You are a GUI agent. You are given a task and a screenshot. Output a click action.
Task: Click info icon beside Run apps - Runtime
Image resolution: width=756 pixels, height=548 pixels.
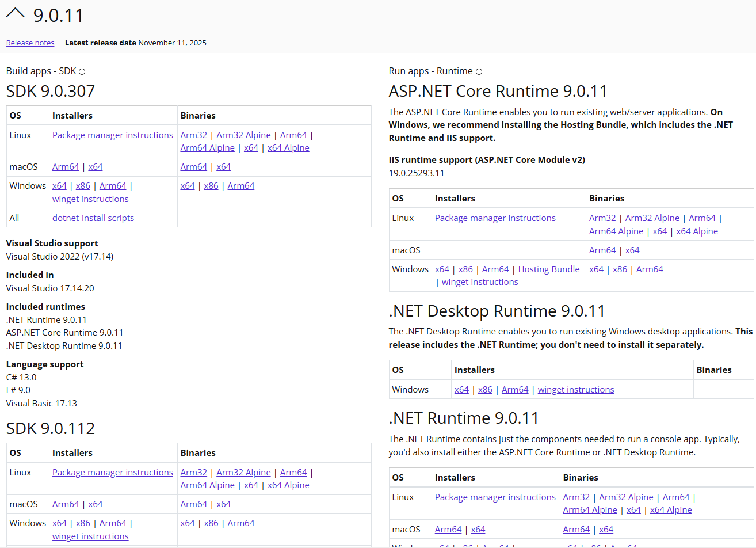479,72
